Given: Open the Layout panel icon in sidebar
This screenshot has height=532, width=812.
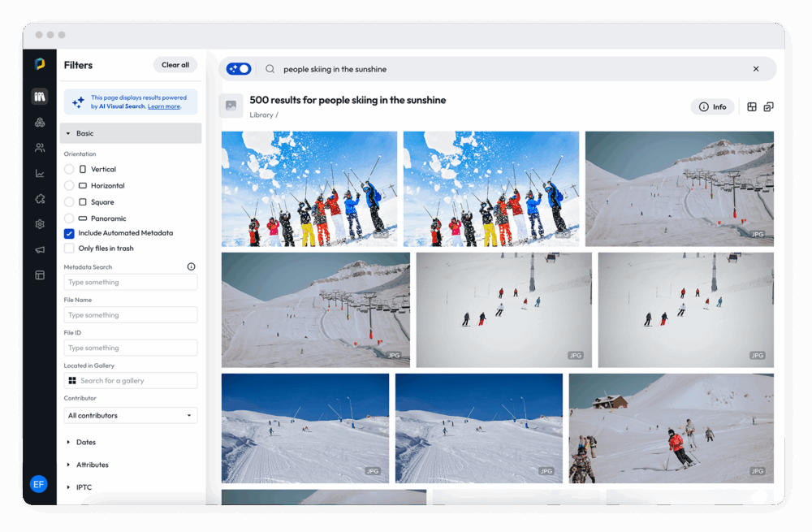Looking at the screenshot, I should 40,275.
